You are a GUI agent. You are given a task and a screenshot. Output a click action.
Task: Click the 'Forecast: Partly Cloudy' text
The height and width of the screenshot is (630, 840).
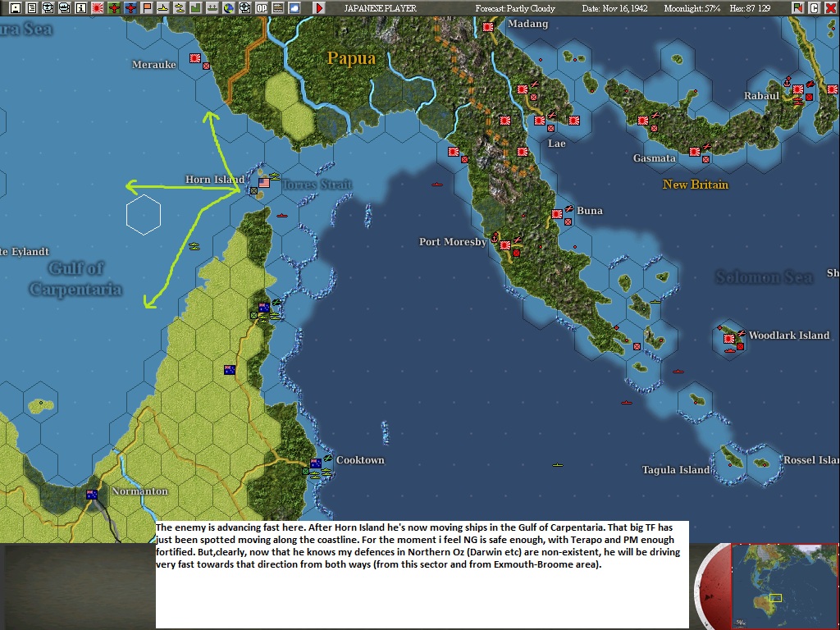pyautogui.click(x=515, y=8)
